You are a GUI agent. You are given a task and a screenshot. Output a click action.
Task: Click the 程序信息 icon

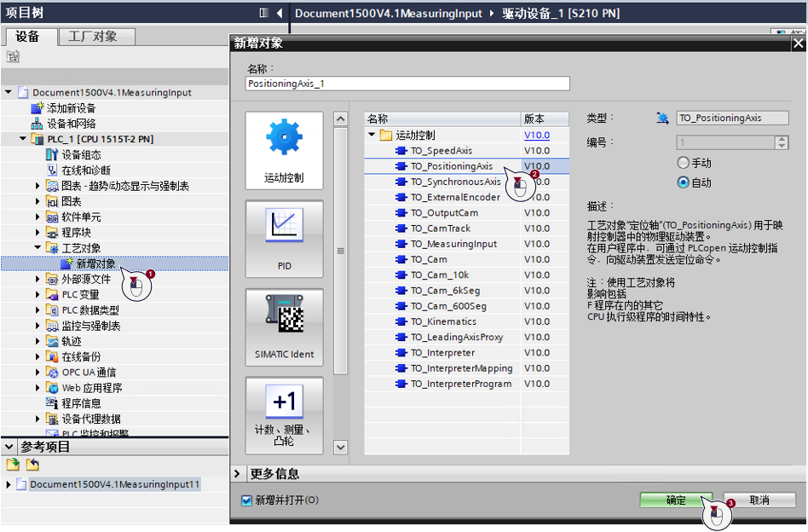click(x=52, y=403)
